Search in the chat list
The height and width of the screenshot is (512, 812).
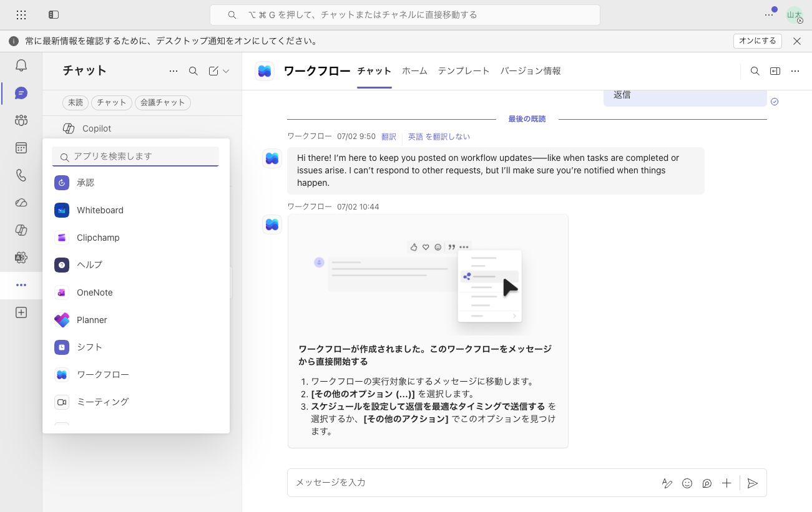pos(193,71)
